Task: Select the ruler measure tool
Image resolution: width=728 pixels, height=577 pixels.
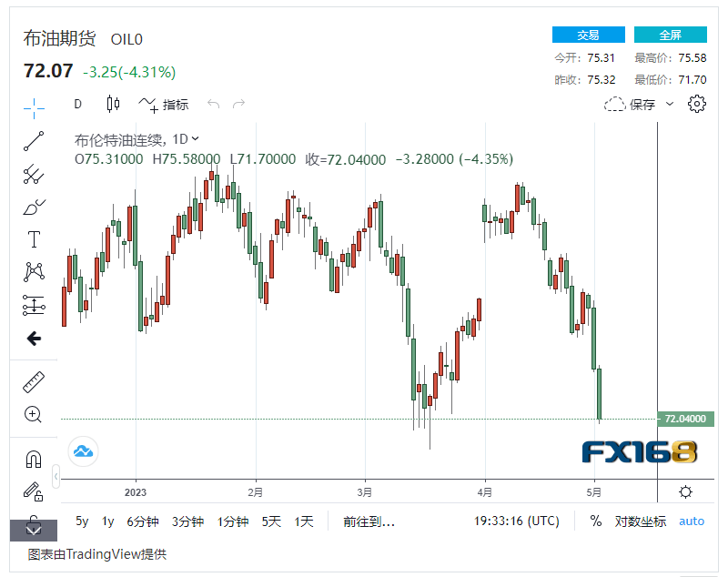Action: click(x=34, y=381)
